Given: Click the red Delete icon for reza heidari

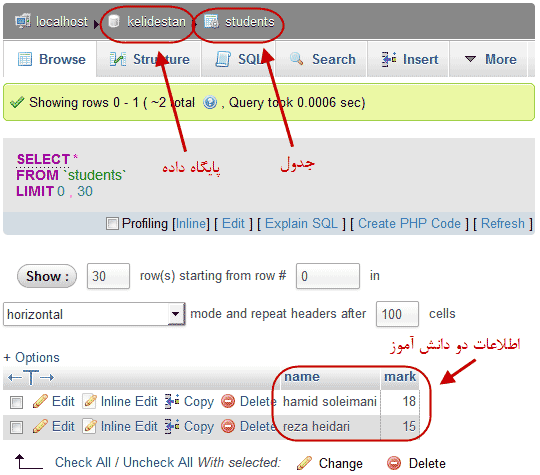Looking at the screenshot, I should [x=228, y=426].
